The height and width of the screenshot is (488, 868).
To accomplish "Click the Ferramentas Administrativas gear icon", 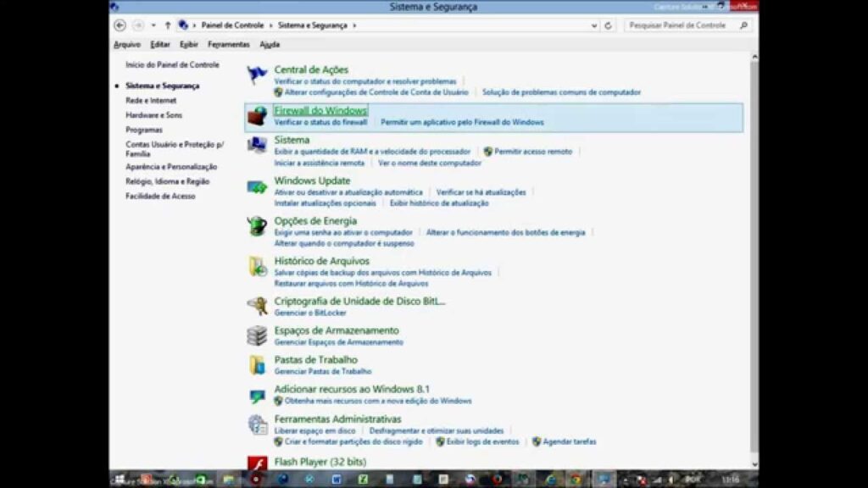I will tap(257, 424).
